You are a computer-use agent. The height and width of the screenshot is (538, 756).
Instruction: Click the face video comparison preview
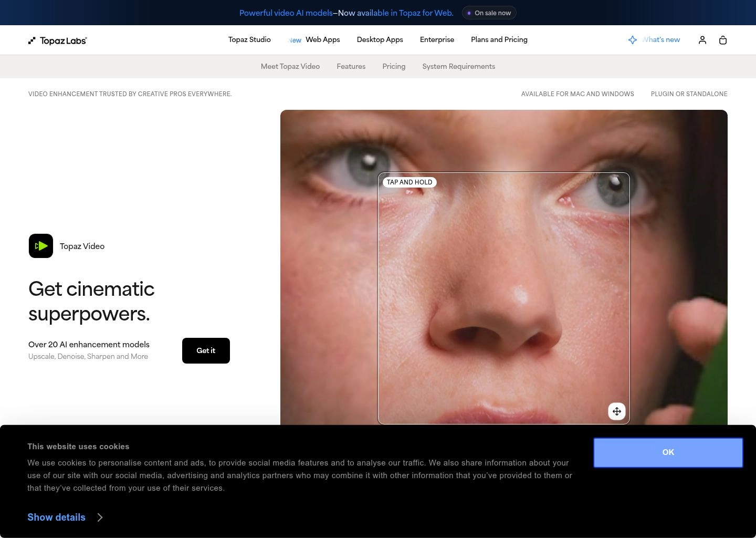(504, 267)
